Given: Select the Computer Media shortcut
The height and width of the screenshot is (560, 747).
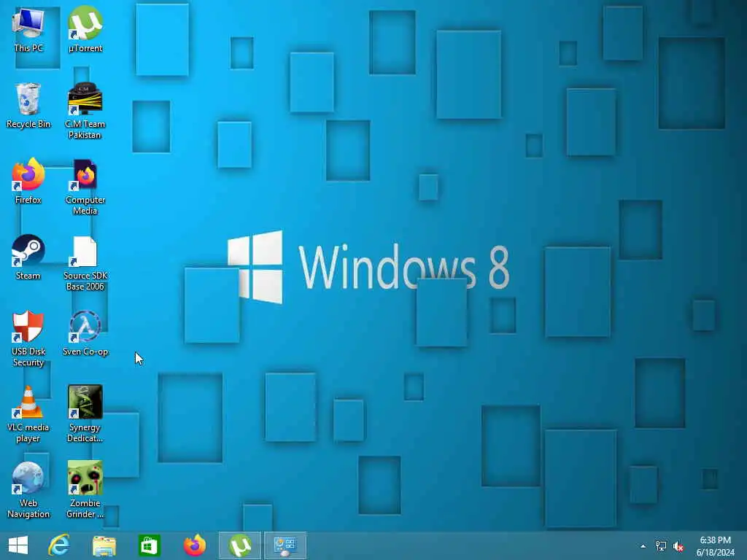Looking at the screenshot, I should [85, 187].
